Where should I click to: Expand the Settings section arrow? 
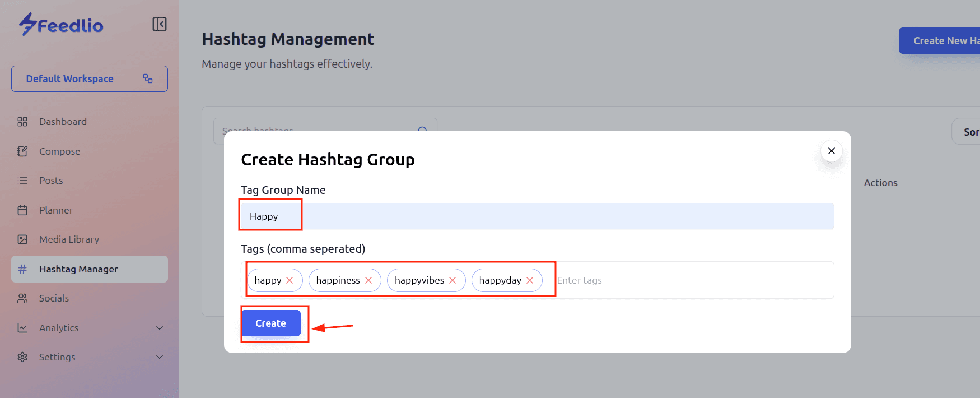(x=160, y=357)
